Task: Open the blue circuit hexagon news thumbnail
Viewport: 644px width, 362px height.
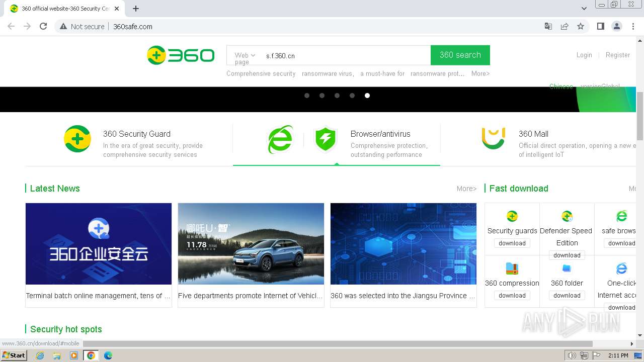Action: [404, 244]
